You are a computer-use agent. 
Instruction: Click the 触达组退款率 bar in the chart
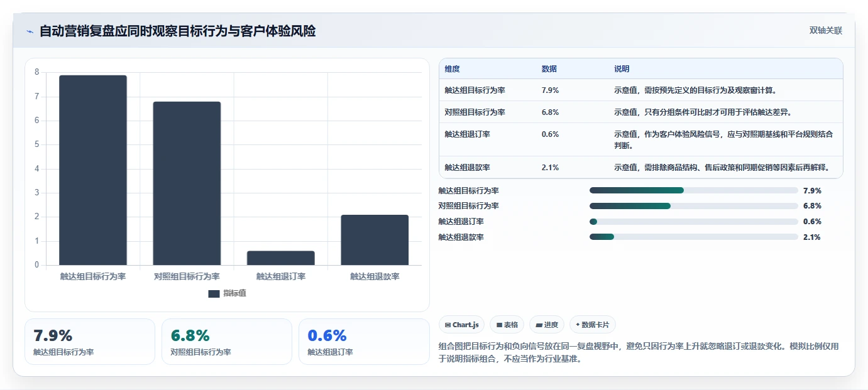coord(375,240)
